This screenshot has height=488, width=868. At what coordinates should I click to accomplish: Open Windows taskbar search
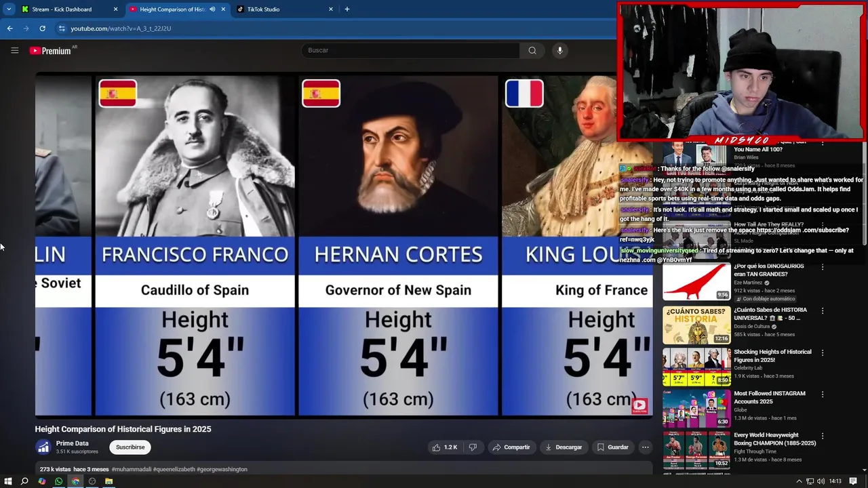click(x=24, y=481)
